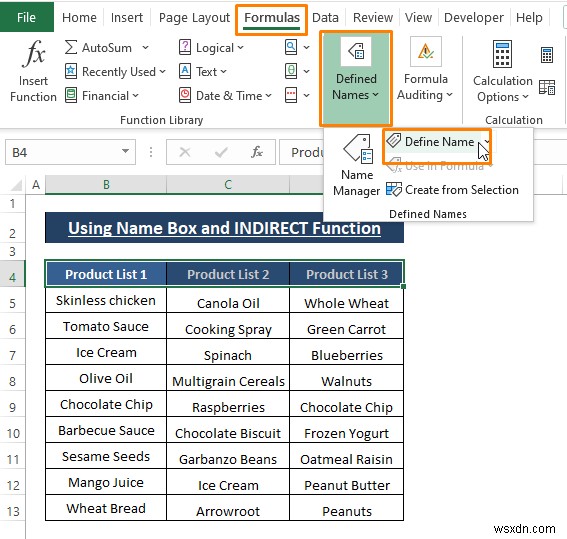567x539 pixels.
Task: Click the Insert Function label
Action: pyautogui.click(x=33, y=89)
